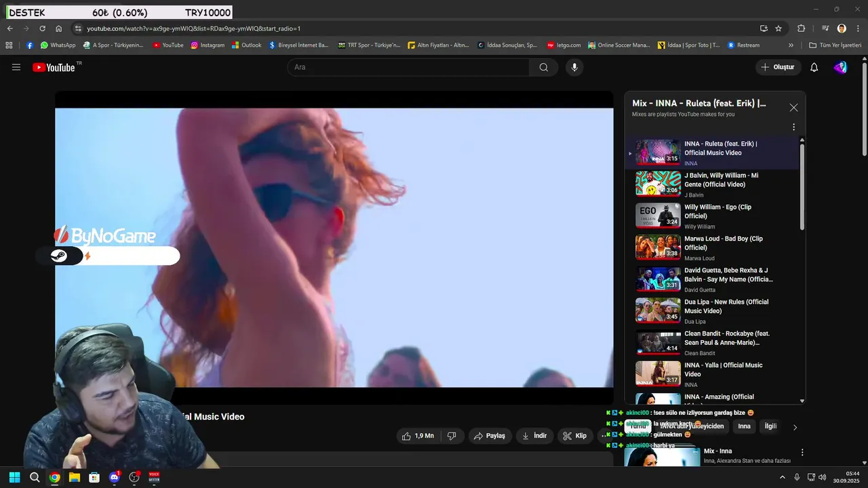Switch to Chrome in the taskbar
This screenshot has width=868, height=488.
[54, 477]
